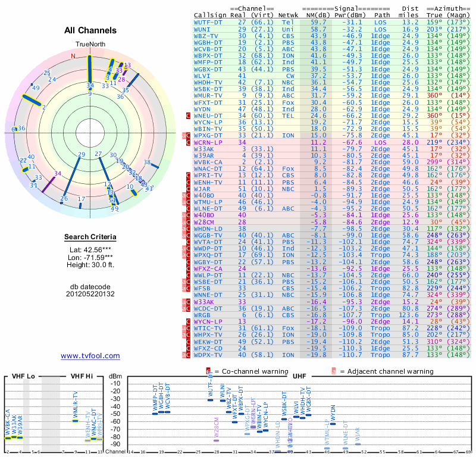This screenshot has width=476, height=457.
Task: Open the www.tvfool.com link
Action: coord(90,356)
